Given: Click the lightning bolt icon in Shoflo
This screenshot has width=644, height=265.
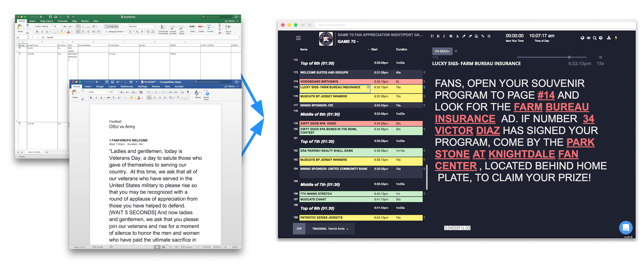Looking at the screenshot, I should click(x=616, y=38).
